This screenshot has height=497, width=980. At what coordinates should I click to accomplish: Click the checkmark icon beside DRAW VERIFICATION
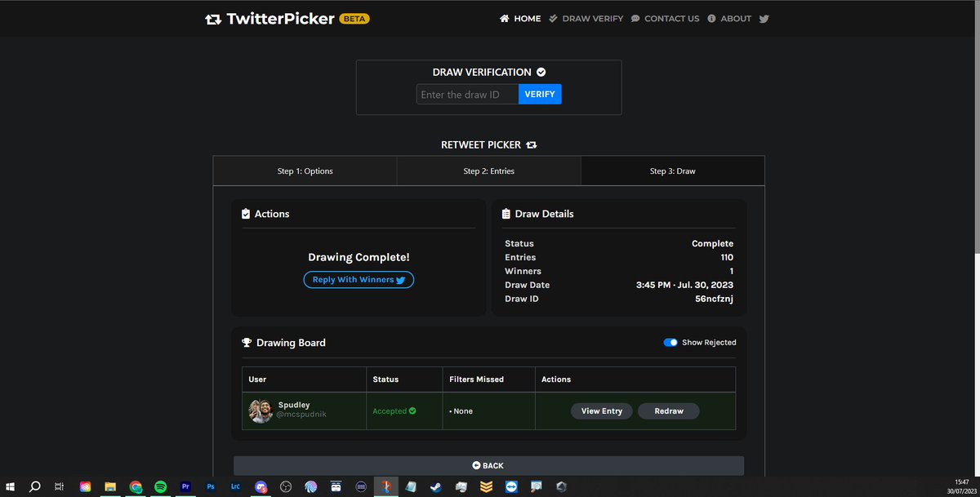coord(541,73)
